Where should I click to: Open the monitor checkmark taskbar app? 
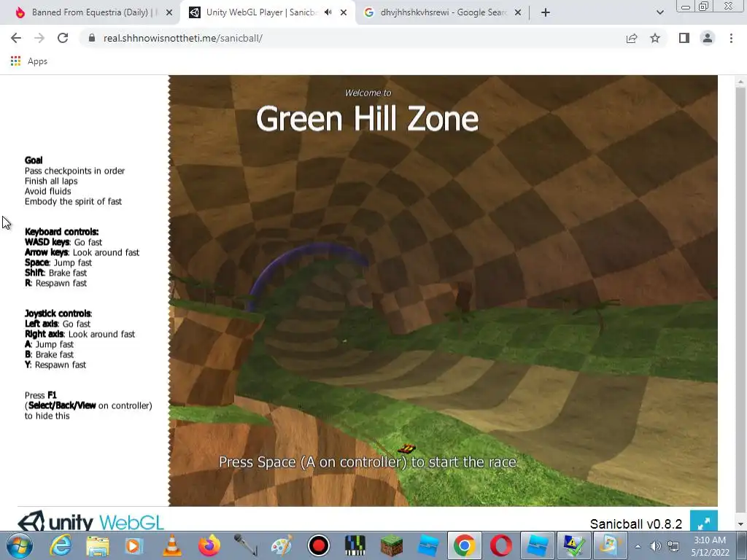click(x=573, y=545)
